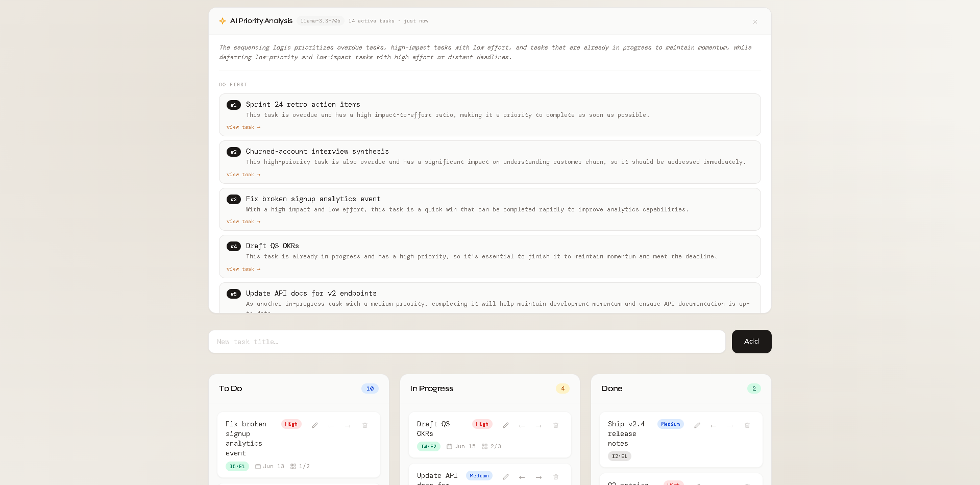The height and width of the screenshot is (485, 980).
Task: Close the AI Priority Analysis panel
Action: (755, 21)
